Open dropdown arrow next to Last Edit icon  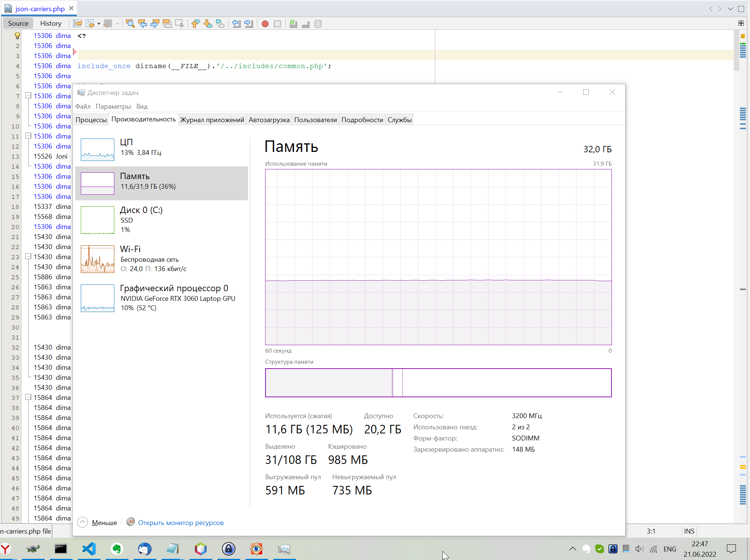[x=99, y=24]
